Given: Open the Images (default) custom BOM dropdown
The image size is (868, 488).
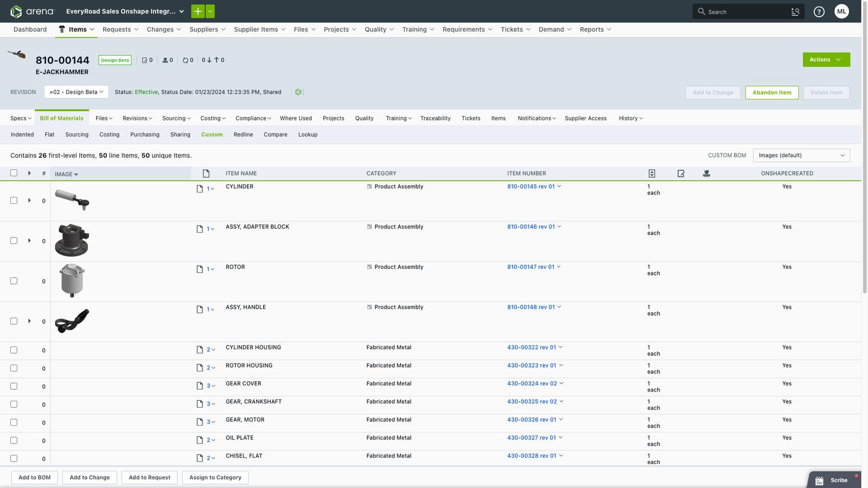Looking at the screenshot, I should [x=801, y=155].
